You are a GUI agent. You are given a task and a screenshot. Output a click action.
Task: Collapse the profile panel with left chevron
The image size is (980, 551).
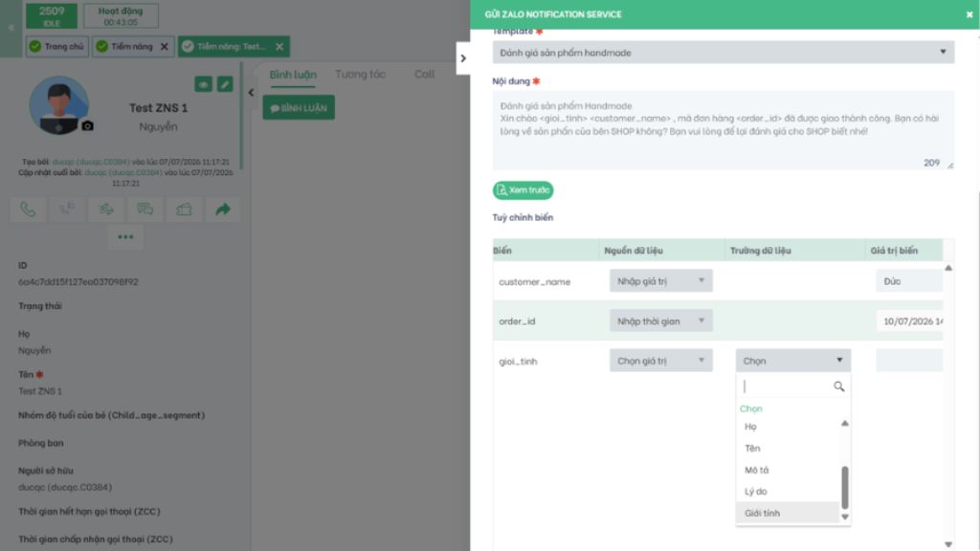coord(251,93)
